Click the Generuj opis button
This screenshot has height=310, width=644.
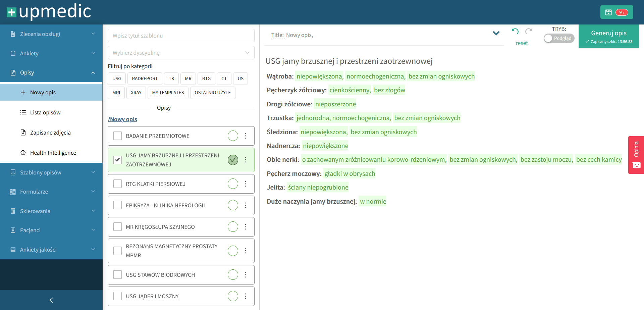(608, 36)
